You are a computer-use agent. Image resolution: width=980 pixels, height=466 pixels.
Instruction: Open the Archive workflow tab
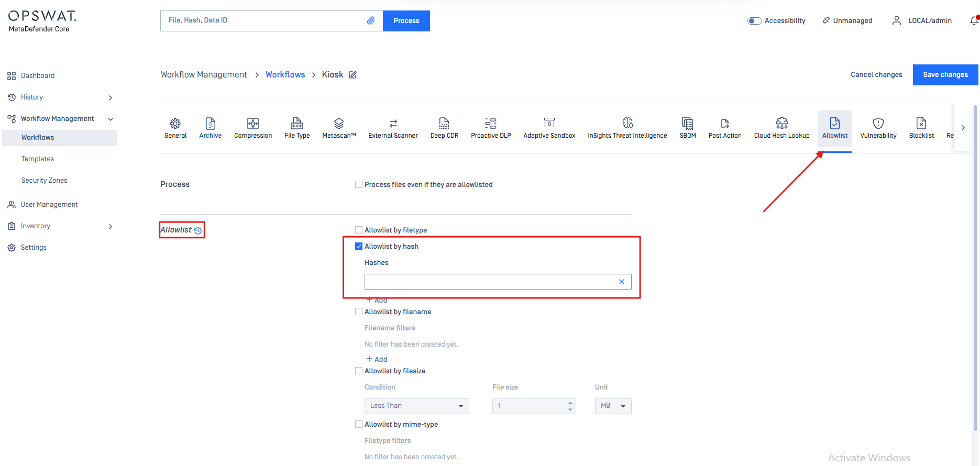pos(211,128)
